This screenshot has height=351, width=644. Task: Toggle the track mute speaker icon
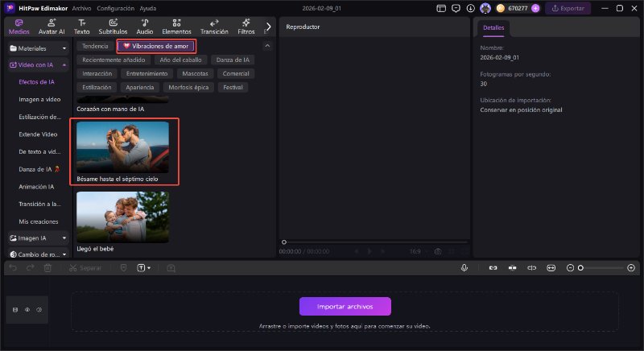point(39,310)
